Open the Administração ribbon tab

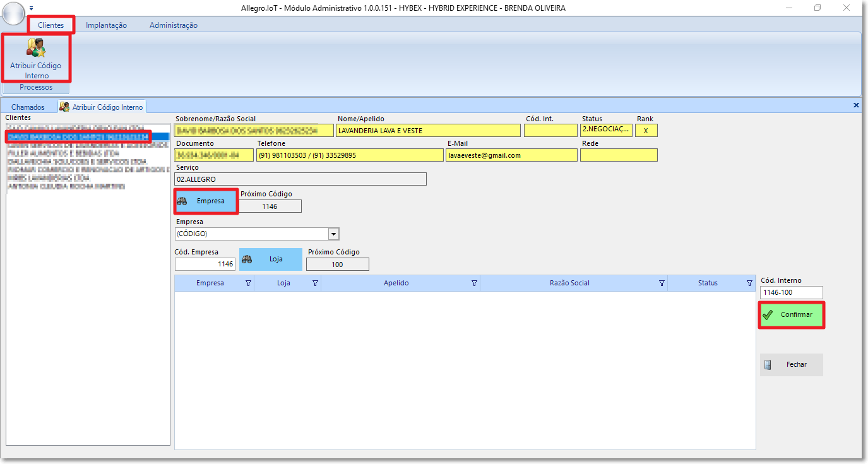coord(174,25)
